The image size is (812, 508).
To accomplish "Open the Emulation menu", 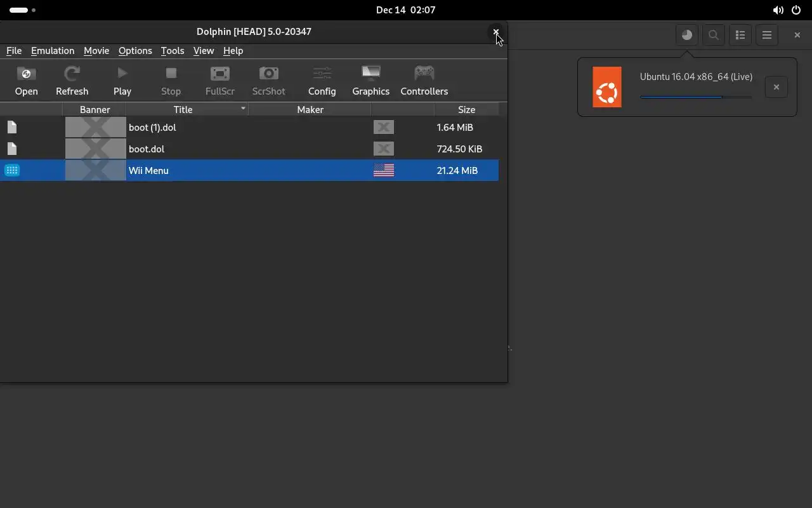I will pyautogui.click(x=53, y=51).
